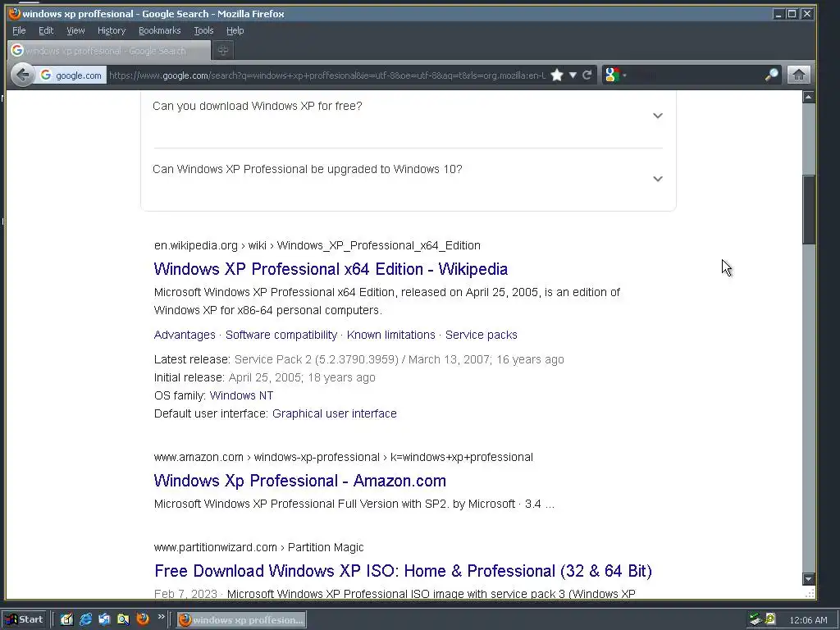Screen dimensions: 840x630
Task: Open the Tools menu
Action: (203, 30)
